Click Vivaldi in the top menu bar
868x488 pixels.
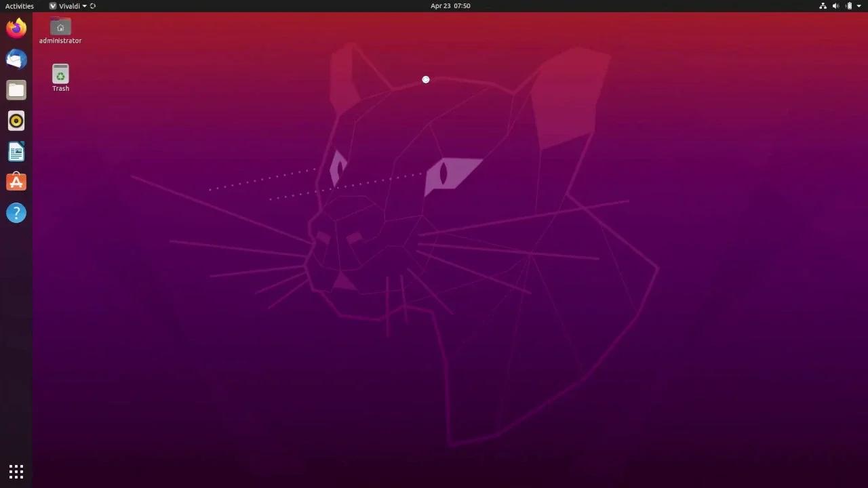click(x=70, y=6)
